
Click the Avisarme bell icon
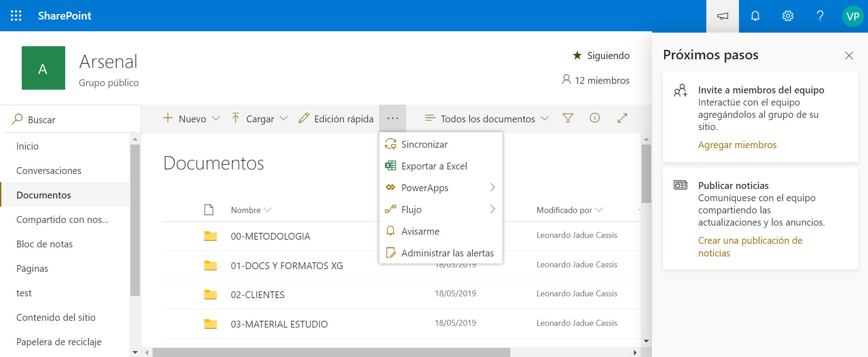pyautogui.click(x=390, y=231)
